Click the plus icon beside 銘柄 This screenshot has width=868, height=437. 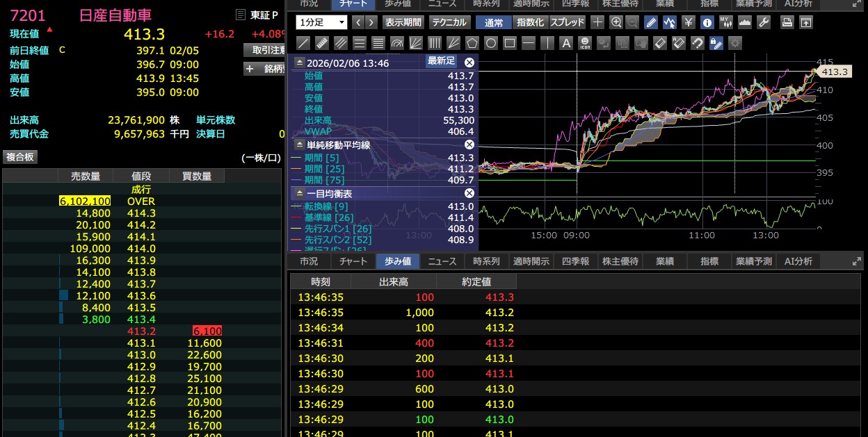pos(250,69)
